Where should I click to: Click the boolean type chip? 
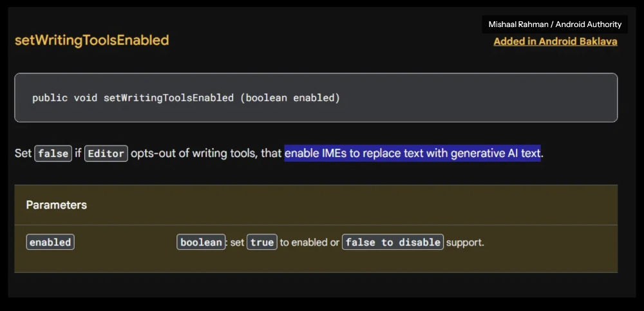pos(201,242)
